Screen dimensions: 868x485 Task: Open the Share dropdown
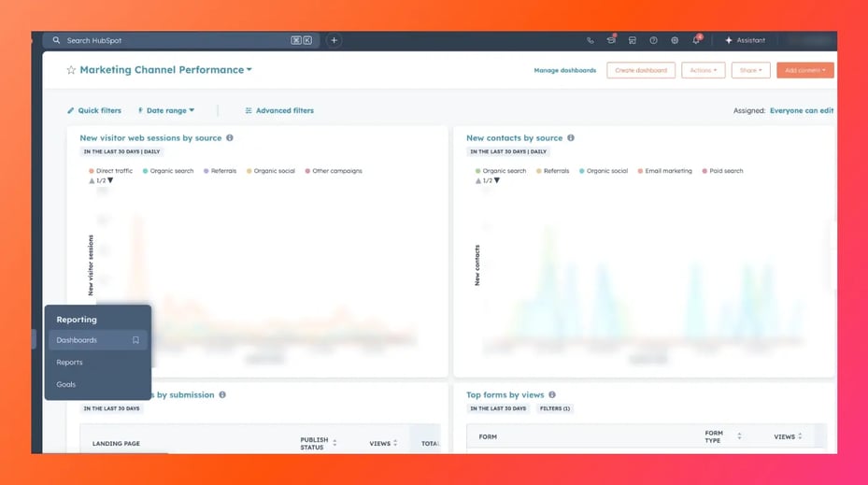coord(750,70)
